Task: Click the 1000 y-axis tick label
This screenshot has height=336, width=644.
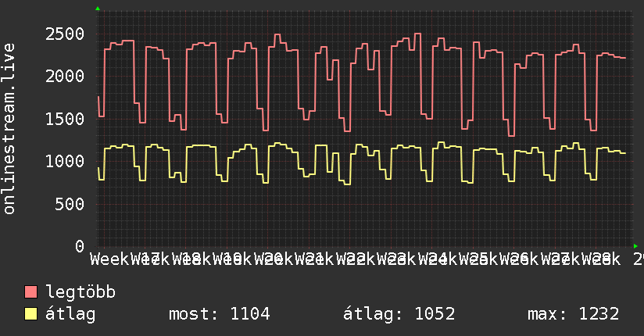Action: tap(65, 162)
